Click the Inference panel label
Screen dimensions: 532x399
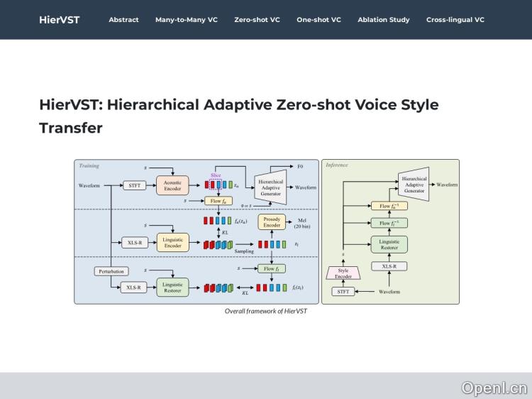click(337, 165)
